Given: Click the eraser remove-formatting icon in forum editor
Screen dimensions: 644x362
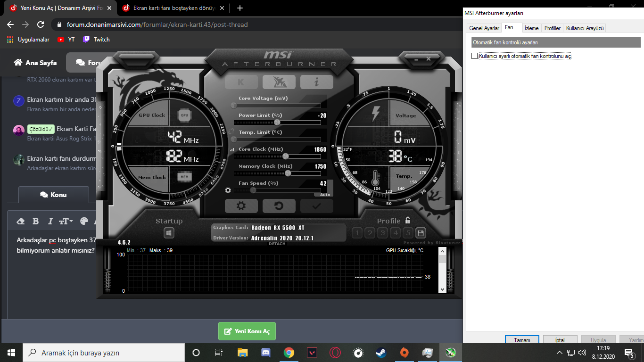Looking at the screenshot, I should [21, 221].
